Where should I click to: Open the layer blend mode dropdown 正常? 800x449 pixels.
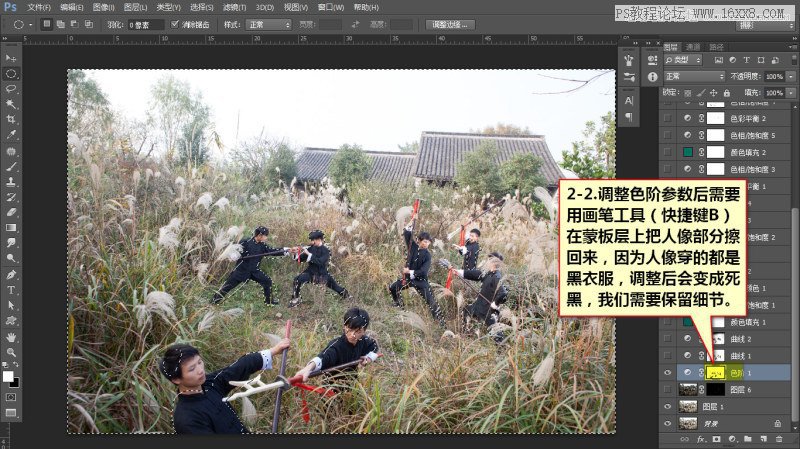point(694,77)
